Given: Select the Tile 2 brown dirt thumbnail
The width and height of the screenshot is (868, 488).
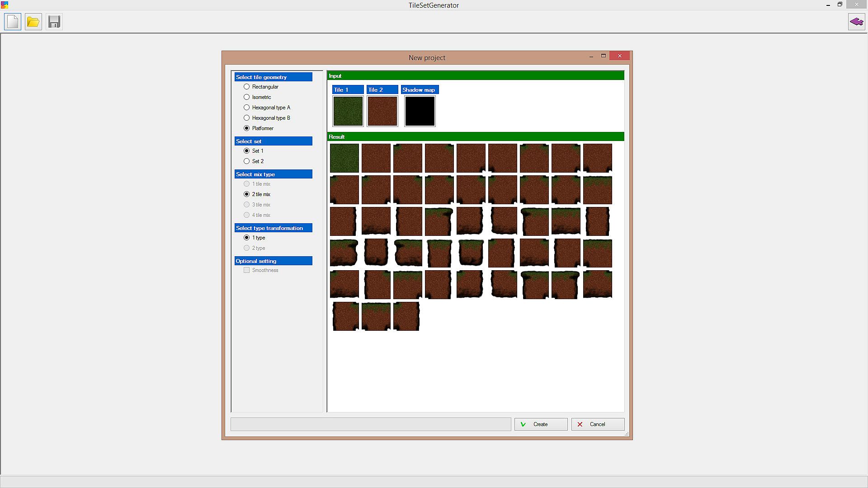Looking at the screenshot, I should point(382,111).
